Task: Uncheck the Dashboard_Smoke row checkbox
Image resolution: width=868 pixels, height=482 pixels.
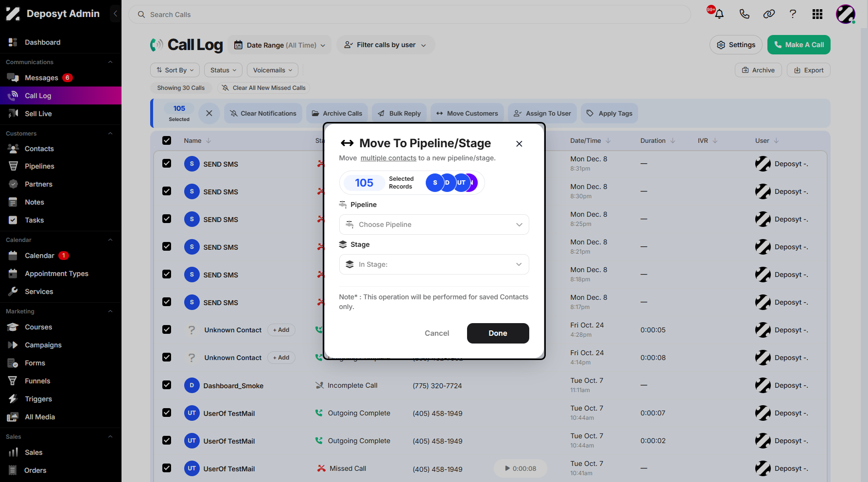Action: point(167,385)
